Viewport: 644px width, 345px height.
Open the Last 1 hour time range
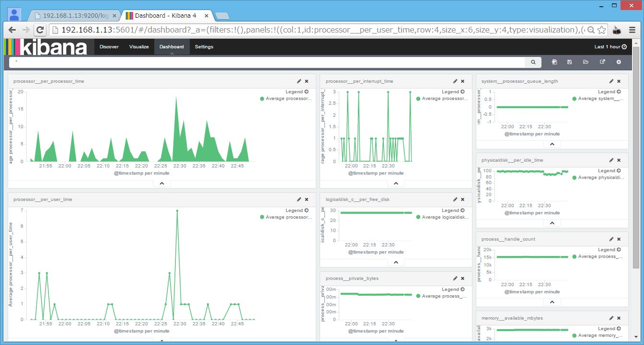[x=608, y=46]
